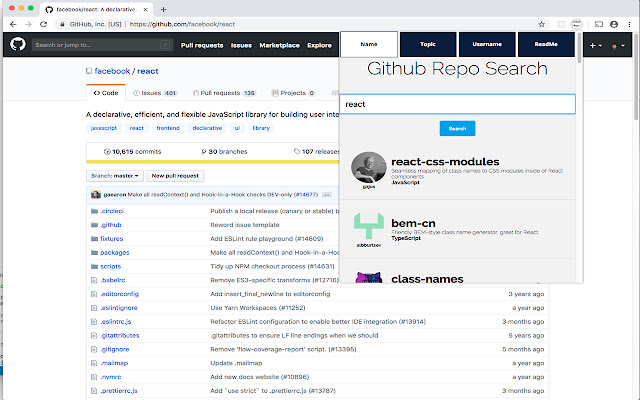Select the Topic search tab
640x400 pixels.
tap(428, 44)
